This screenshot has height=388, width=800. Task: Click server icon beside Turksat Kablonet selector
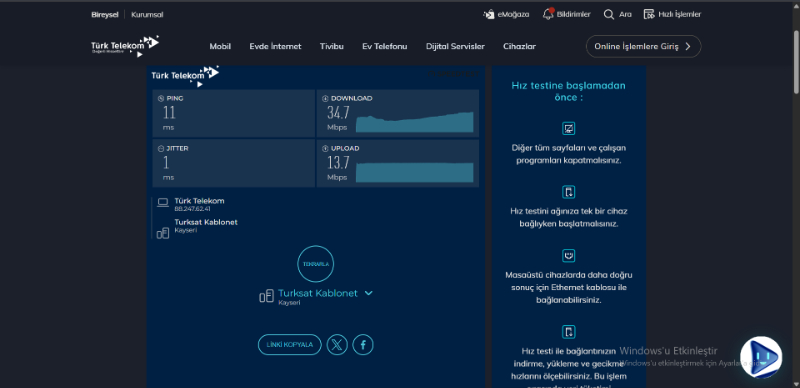click(x=266, y=296)
